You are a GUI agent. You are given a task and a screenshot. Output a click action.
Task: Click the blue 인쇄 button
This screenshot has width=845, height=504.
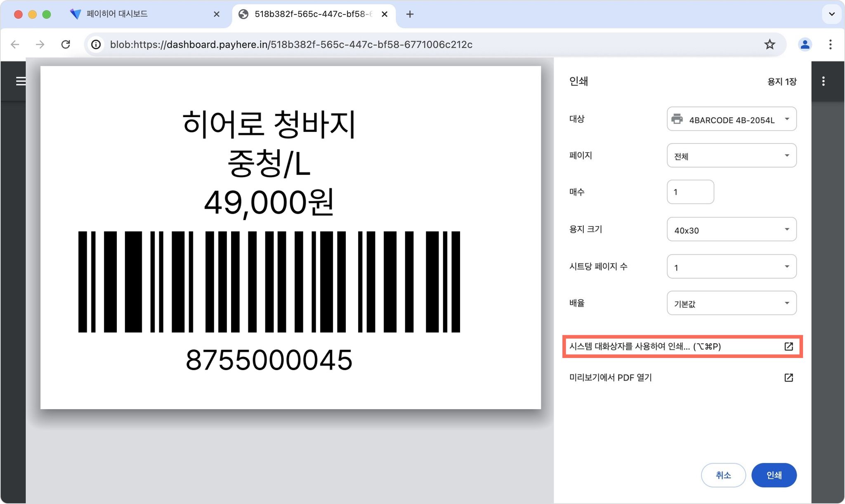point(774,475)
